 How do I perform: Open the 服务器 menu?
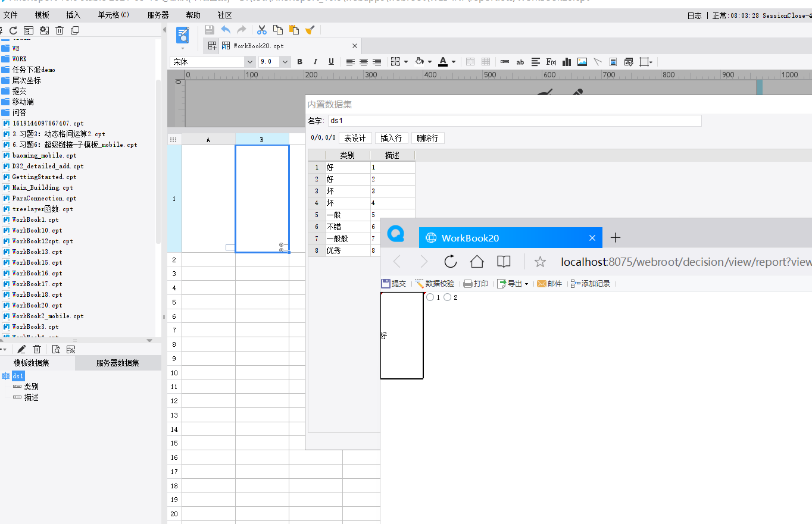tap(158, 15)
